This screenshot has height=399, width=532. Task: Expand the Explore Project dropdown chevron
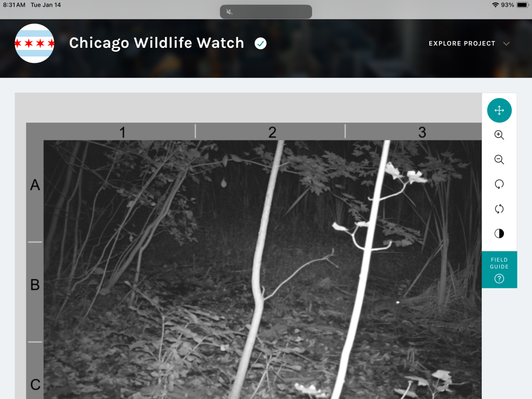506,44
